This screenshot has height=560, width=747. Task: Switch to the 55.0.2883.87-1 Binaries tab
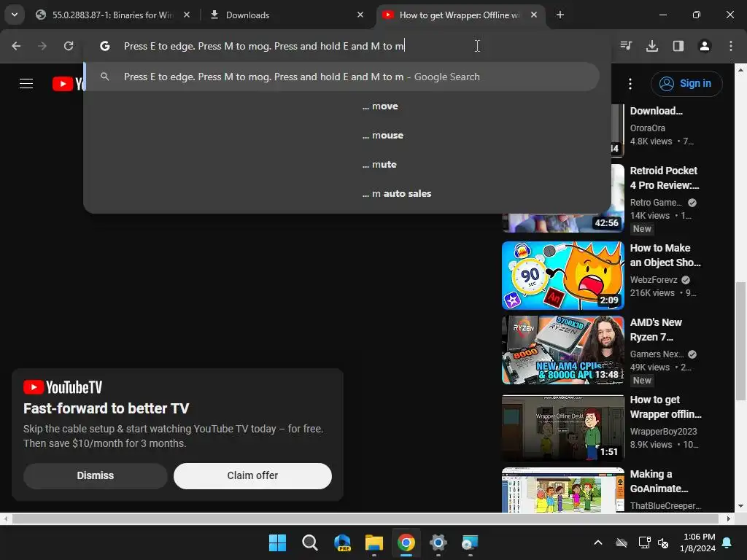112,15
